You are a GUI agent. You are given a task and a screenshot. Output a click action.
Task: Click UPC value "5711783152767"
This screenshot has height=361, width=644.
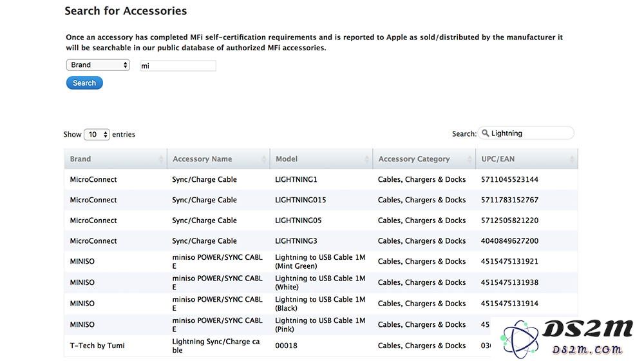[x=509, y=200]
